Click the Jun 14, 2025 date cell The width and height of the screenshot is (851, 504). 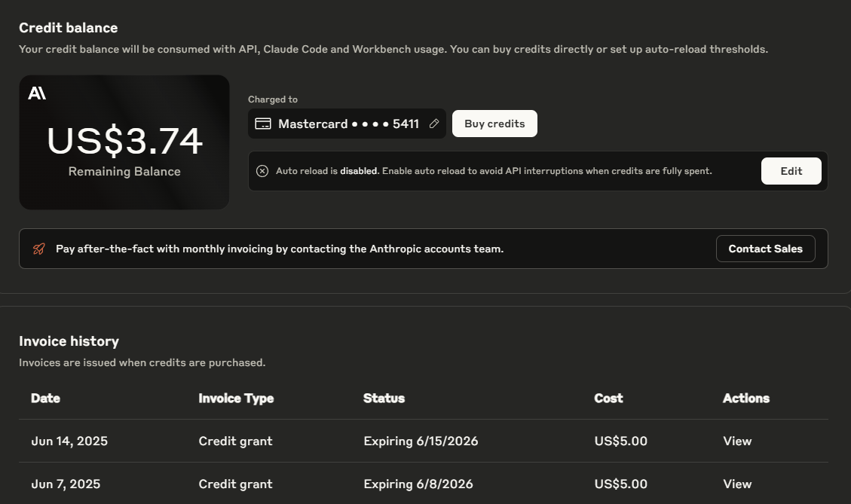pos(69,441)
